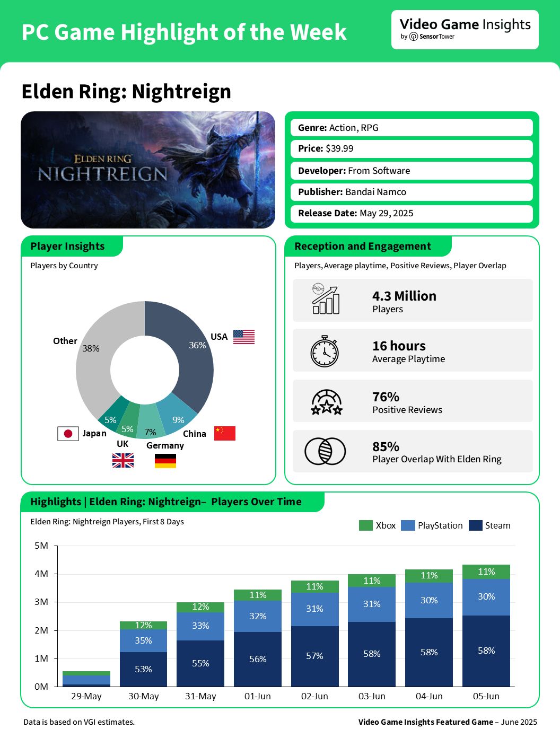Screen dimensions: 560x738
Task: Click the Elden Ring Nightreign banner image
Action: coord(148,170)
